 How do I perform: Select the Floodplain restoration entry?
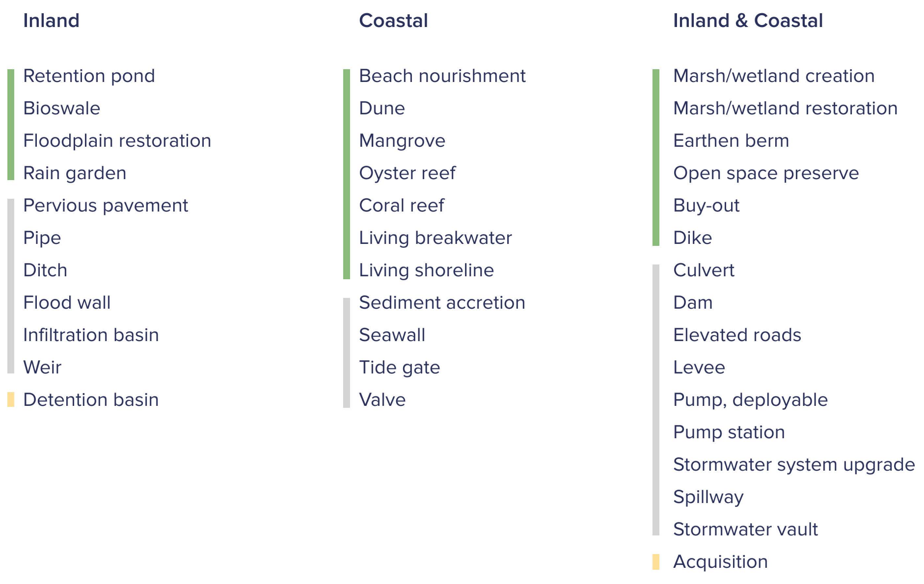point(117,141)
